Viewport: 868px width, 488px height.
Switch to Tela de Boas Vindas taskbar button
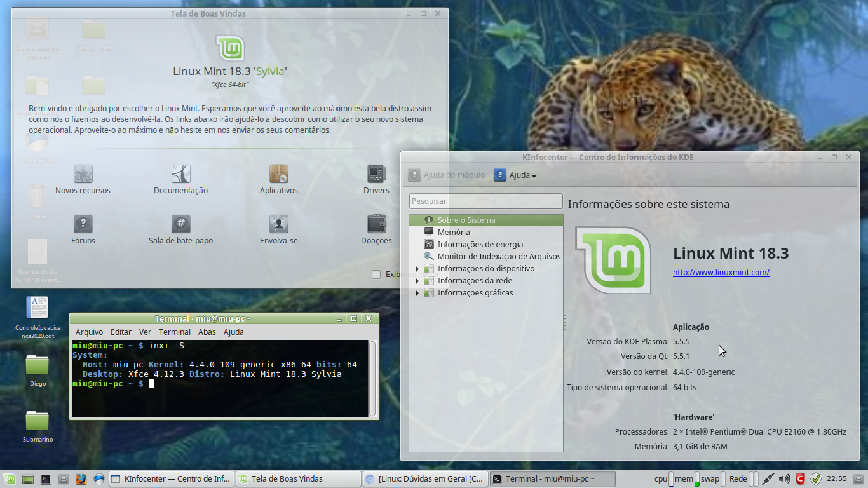pos(298,479)
